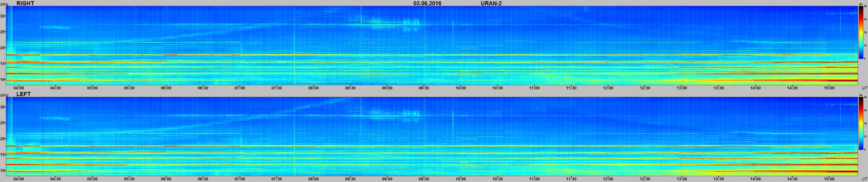Click the 07:30 tick under RIGHT panel

(x=277, y=88)
